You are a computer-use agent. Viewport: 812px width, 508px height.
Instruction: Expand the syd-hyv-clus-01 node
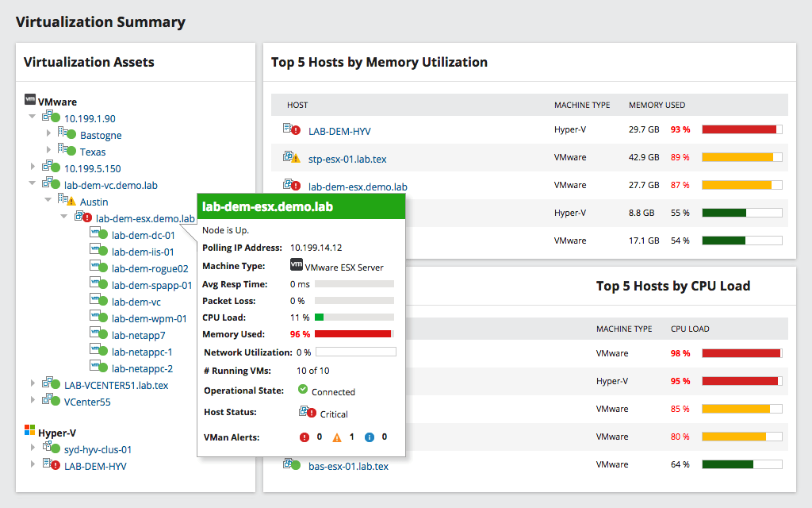[x=32, y=448]
